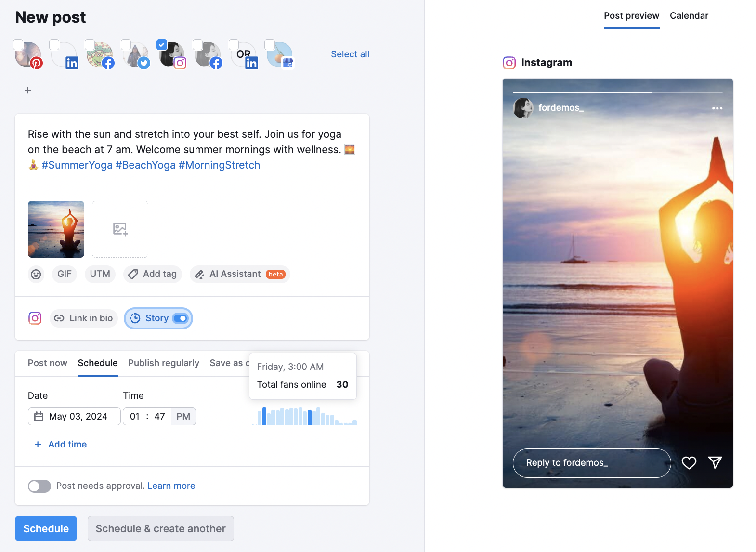
Task: Toggle the Story switch off
Action: click(x=180, y=318)
